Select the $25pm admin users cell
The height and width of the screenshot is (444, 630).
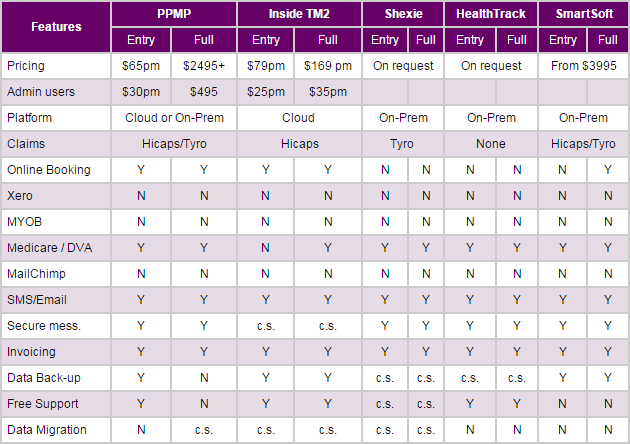pyautogui.click(x=266, y=92)
